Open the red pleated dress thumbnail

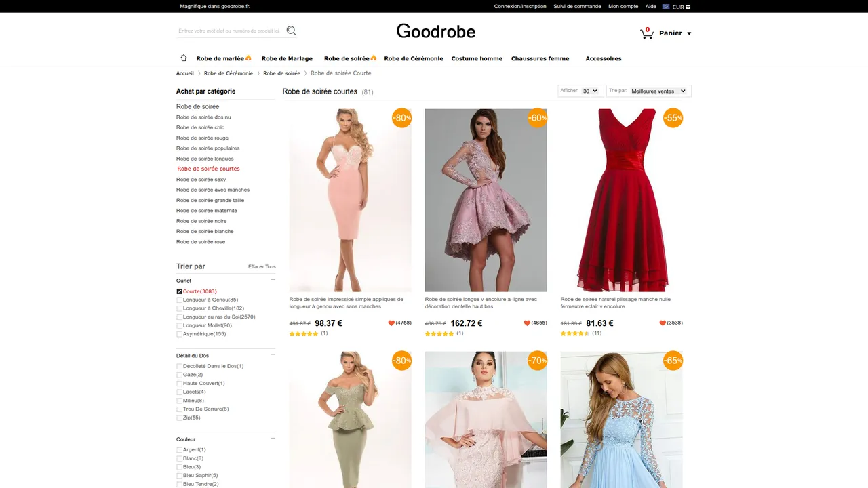pos(622,201)
